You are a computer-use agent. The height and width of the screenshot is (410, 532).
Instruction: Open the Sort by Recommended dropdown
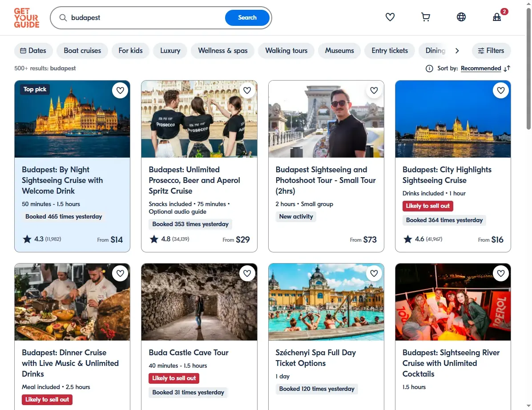click(x=481, y=68)
